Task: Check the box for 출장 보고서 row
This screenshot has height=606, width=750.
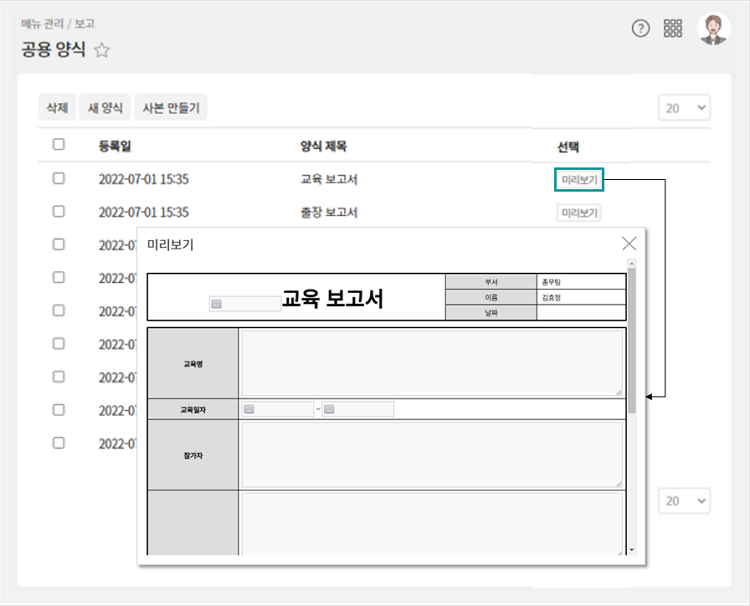Action: 59,212
